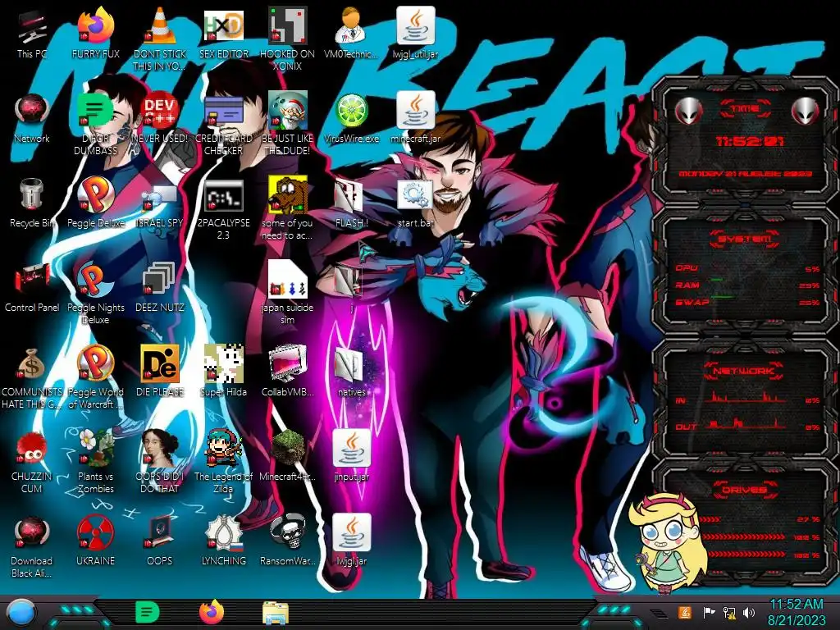Image resolution: width=840 pixels, height=630 pixels.
Task: Open the VM0Technic desktop icon
Action: [x=351, y=25]
